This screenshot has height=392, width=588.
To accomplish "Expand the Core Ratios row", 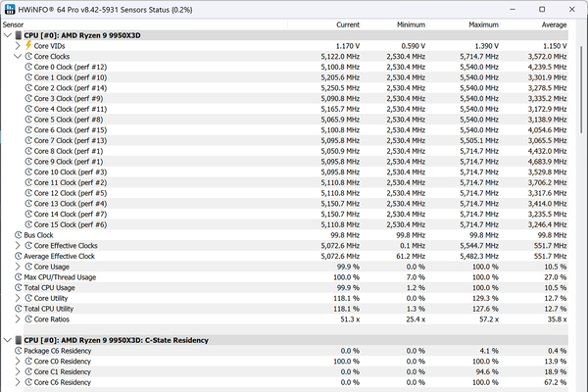I will click(x=18, y=319).
